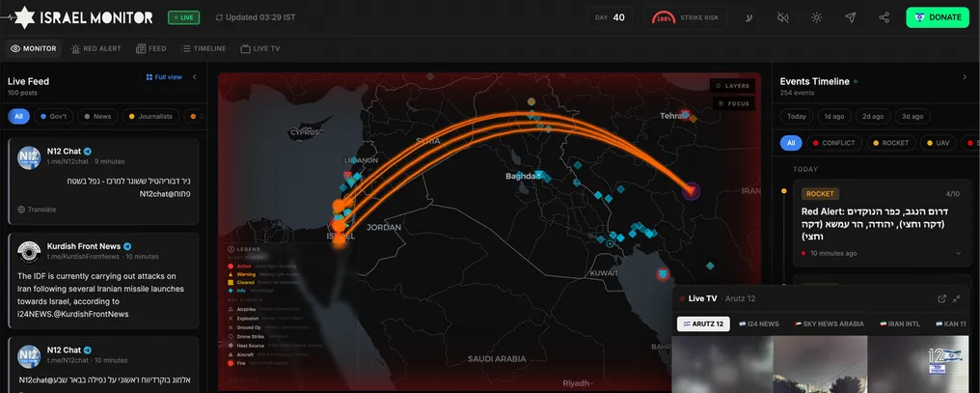The width and height of the screenshot is (980, 393).
Task: Click the yellow circle marker north of Iraq
Action: 531,101
